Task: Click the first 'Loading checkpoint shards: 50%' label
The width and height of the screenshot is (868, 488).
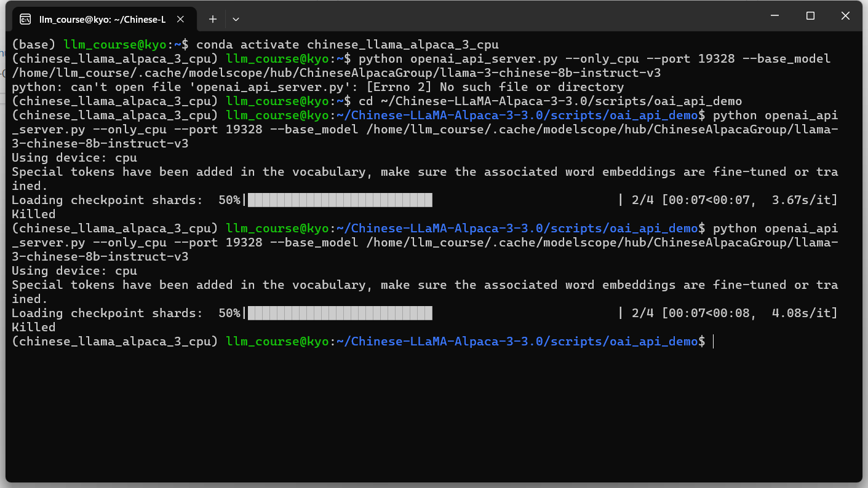Action: (126, 200)
